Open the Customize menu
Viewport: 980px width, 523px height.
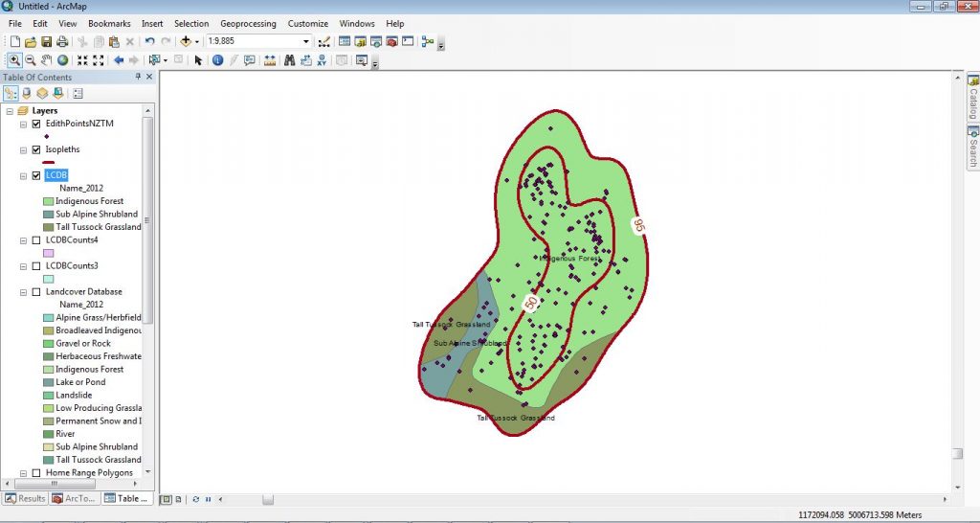point(308,23)
